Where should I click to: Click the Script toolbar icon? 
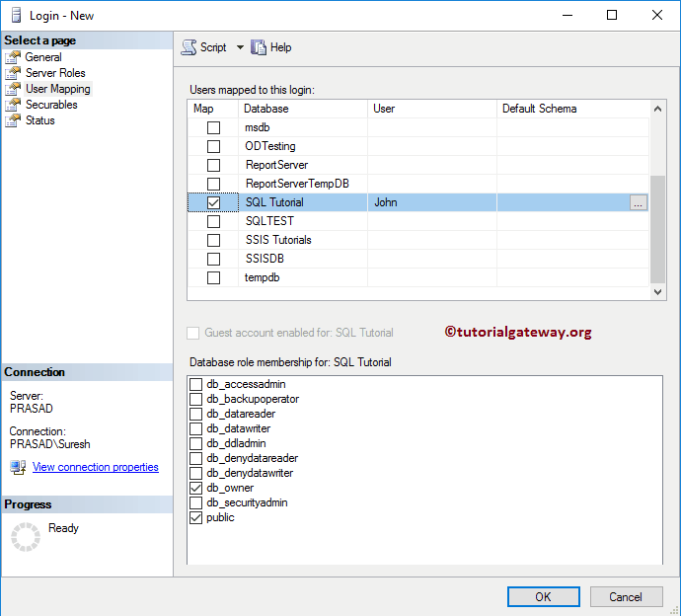pyautogui.click(x=189, y=47)
